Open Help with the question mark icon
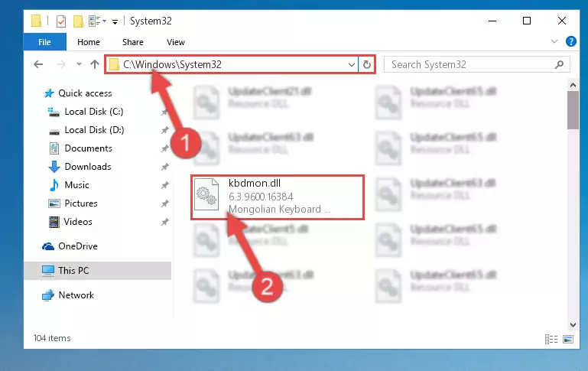 point(570,41)
